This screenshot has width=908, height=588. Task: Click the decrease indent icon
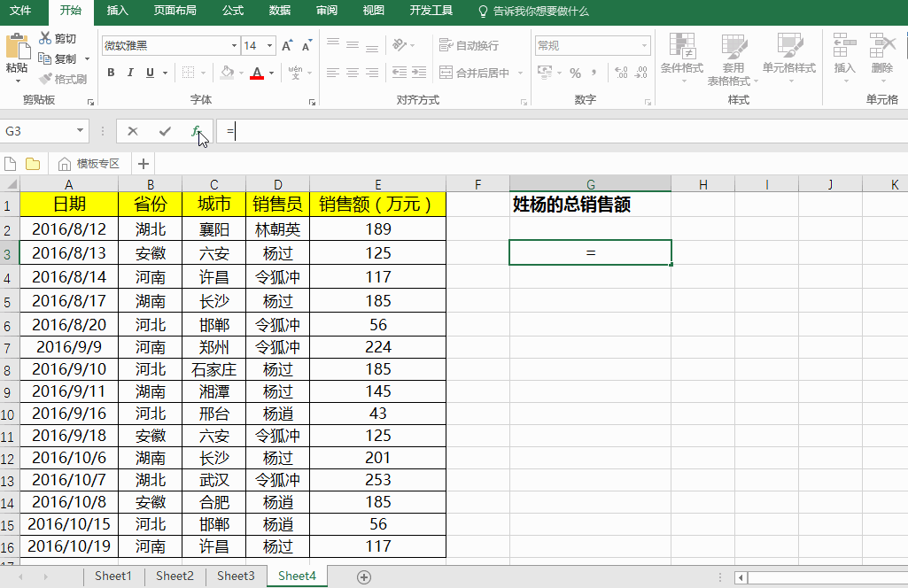399,73
